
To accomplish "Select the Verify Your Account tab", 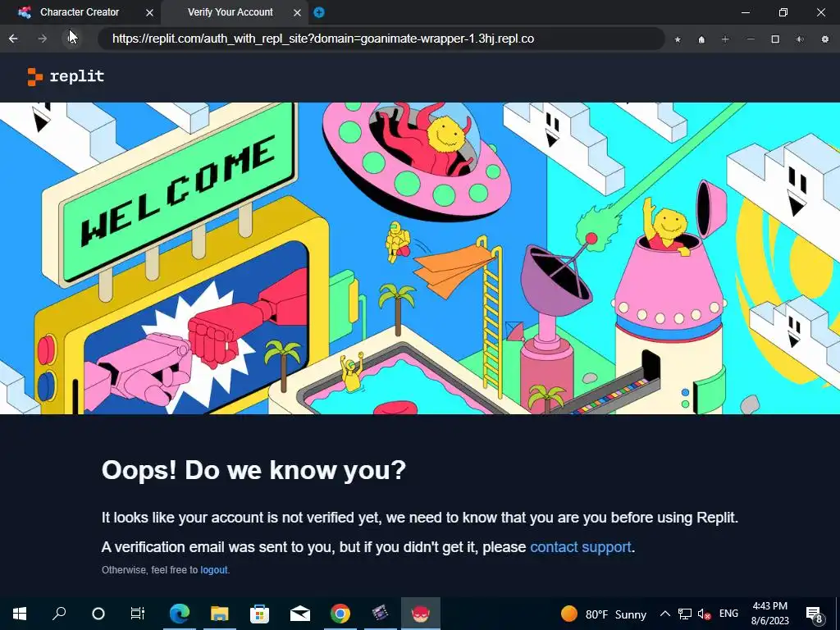I will pyautogui.click(x=231, y=11).
